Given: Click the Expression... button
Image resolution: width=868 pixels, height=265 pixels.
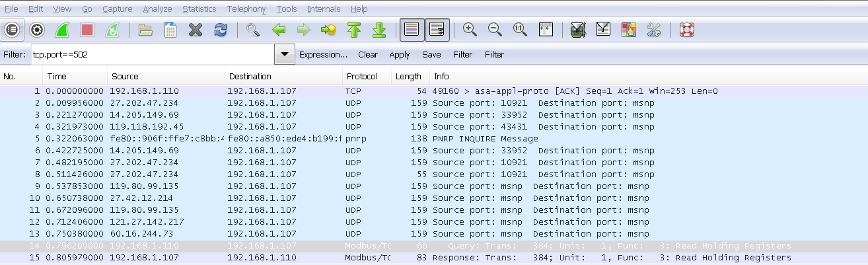Looking at the screenshot, I should coord(323,55).
